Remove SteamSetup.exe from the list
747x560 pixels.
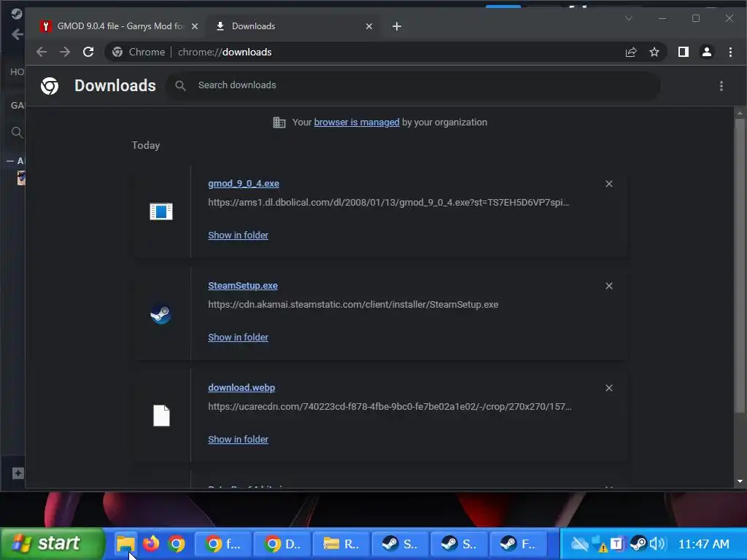(609, 286)
